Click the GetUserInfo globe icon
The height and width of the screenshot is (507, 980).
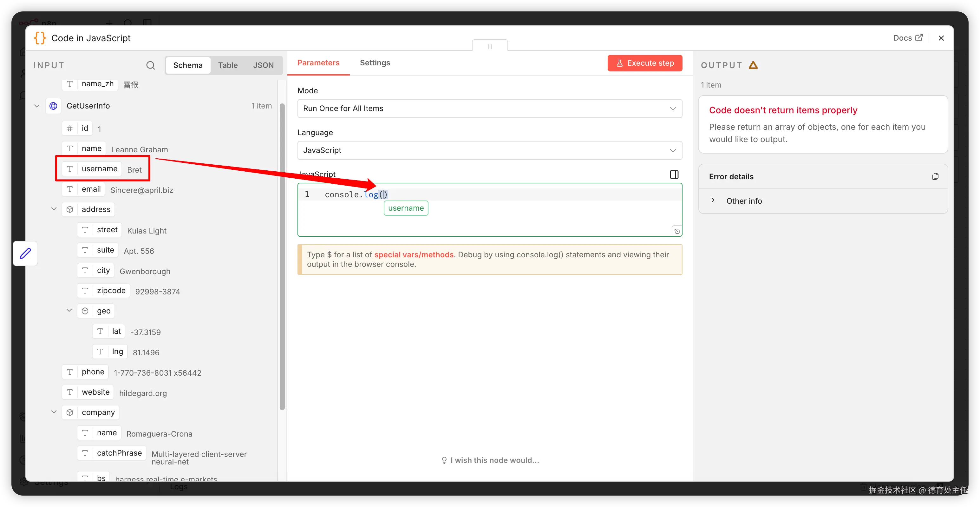pyautogui.click(x=53, y=106)
